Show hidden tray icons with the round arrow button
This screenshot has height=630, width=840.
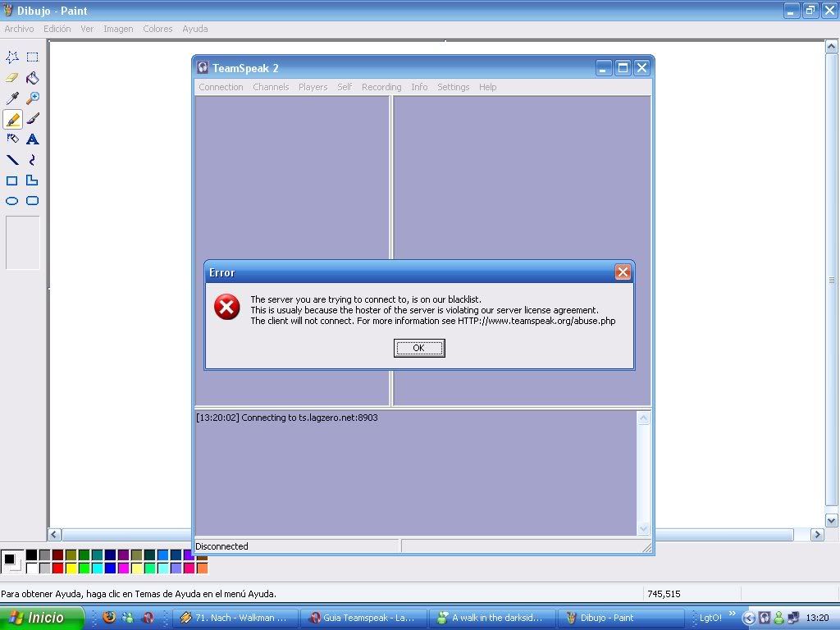748,618
